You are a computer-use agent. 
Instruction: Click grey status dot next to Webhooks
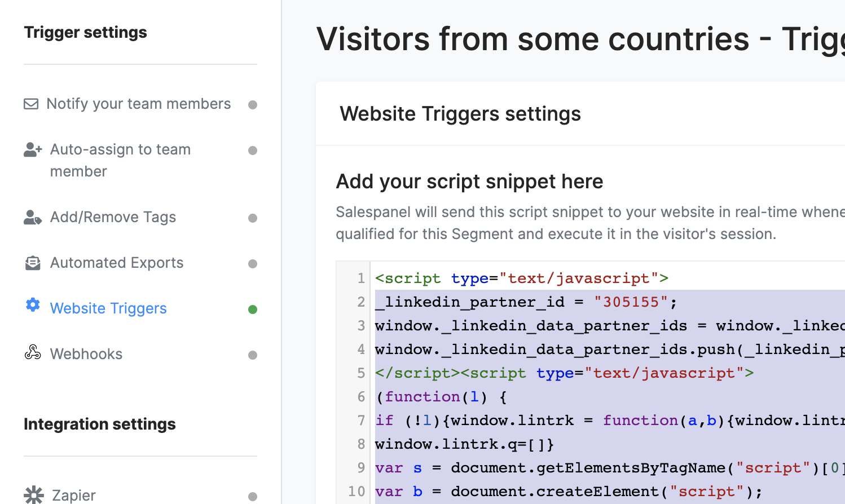click(x=253, y=355)
